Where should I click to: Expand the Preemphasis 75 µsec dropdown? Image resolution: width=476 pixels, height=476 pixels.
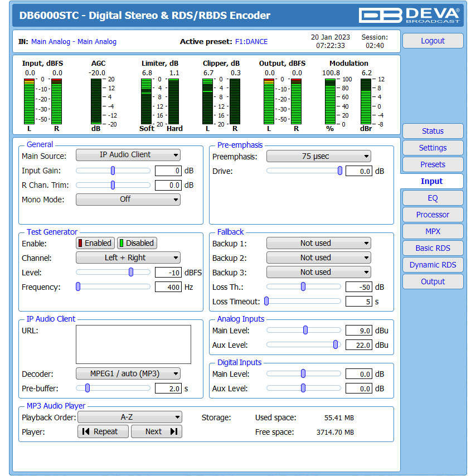[x=318, y=157]
